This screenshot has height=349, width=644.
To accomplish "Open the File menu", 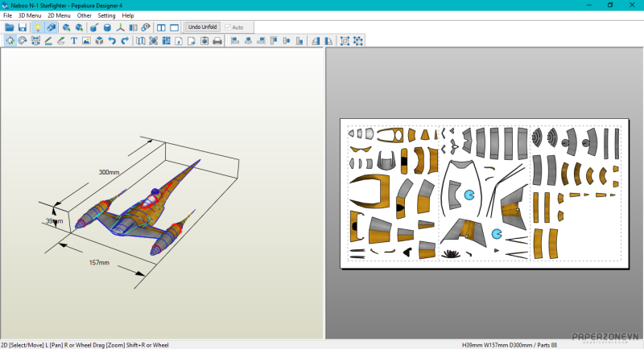I will coord(7,15).
